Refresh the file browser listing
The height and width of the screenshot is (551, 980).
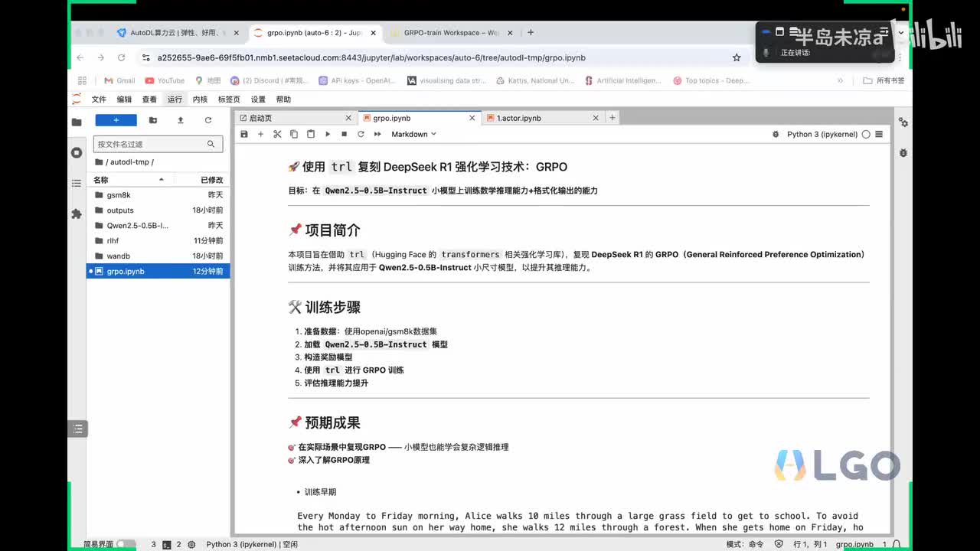point(208,120)
